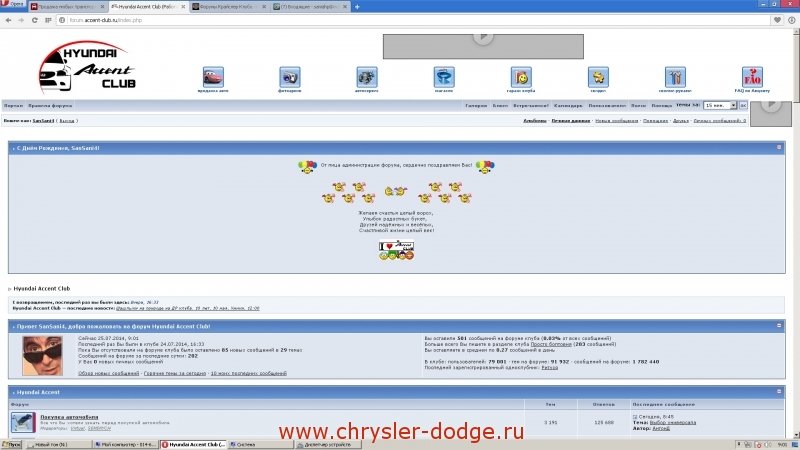Click the Выход logout link
The height and width of the screenshot is (450, 800).
(x=67, y=121)
